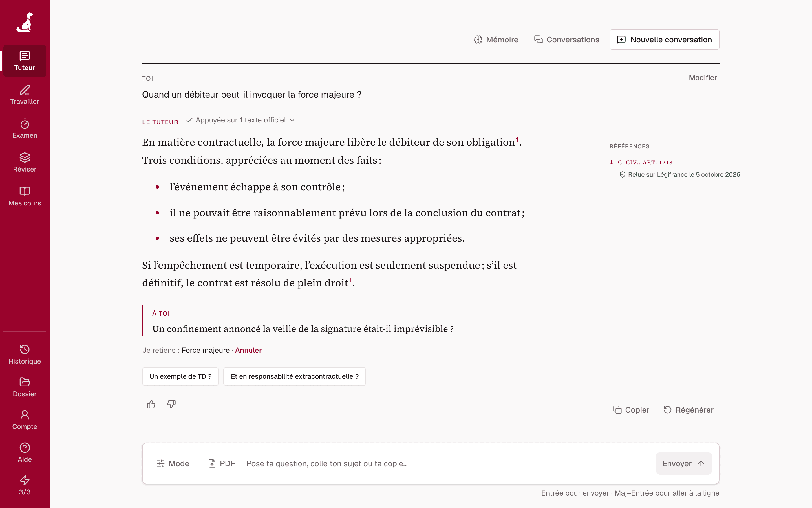Image resolution: width=812 pixels, height=508 pixels.
Task: Open the Mode selector
Action: click(173, 463)
